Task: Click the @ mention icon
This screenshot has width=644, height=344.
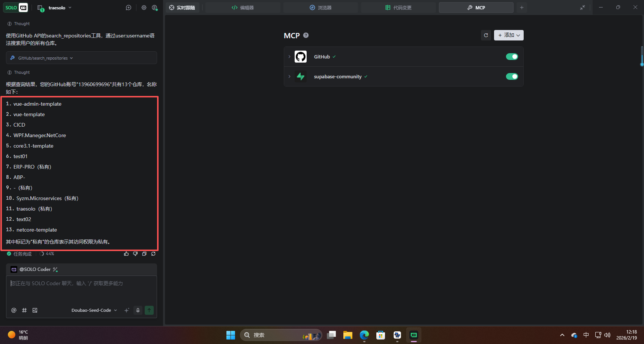Action: click(x=14, y=310)
